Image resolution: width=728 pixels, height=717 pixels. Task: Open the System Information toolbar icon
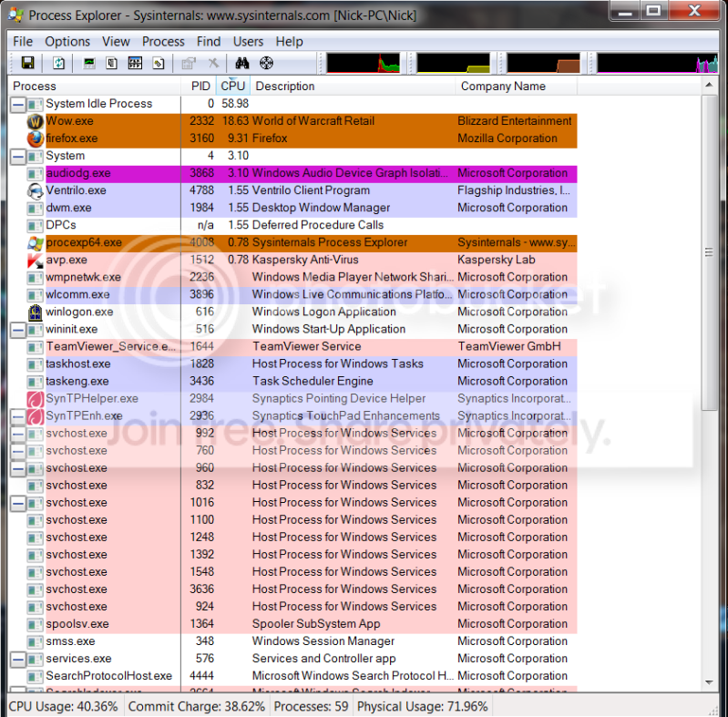88,63
